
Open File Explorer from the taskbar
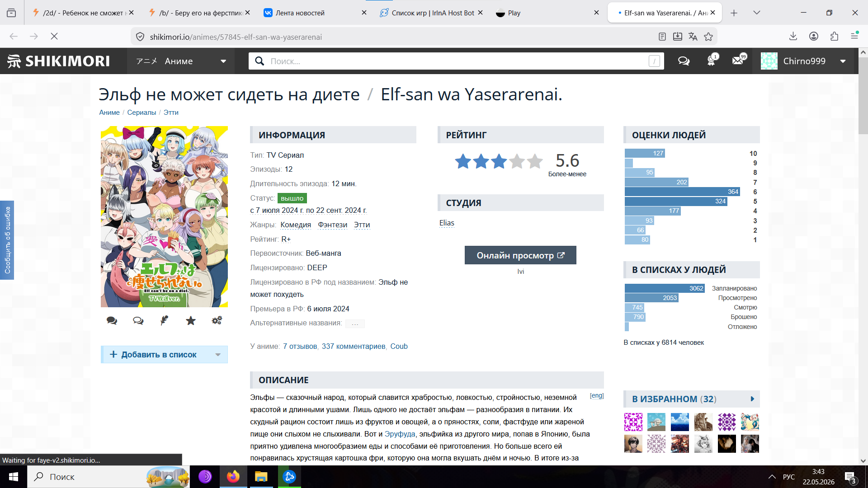point(261,477)
